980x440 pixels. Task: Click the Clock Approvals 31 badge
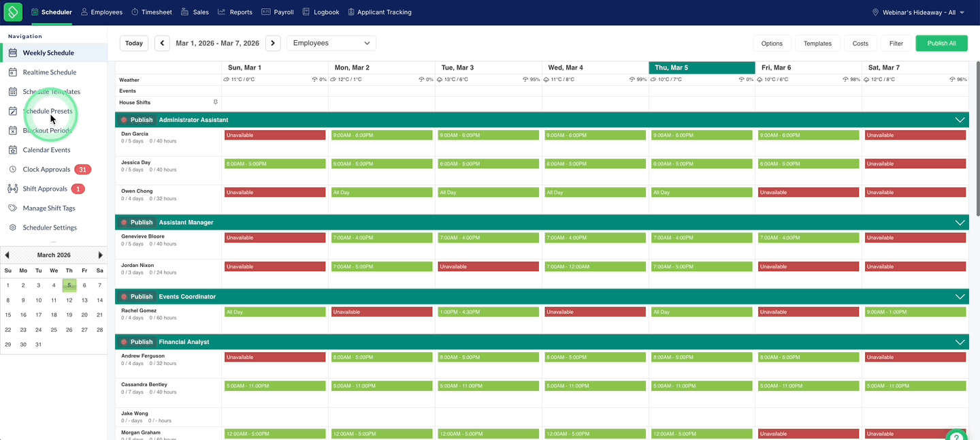83,170
